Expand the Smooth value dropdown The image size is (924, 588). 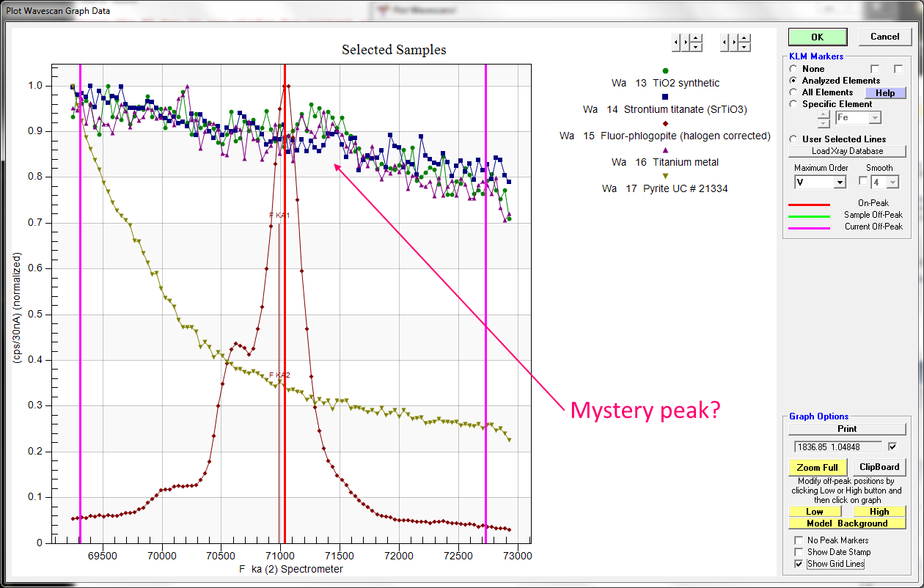pyautogui.click(x=892, y=182)
